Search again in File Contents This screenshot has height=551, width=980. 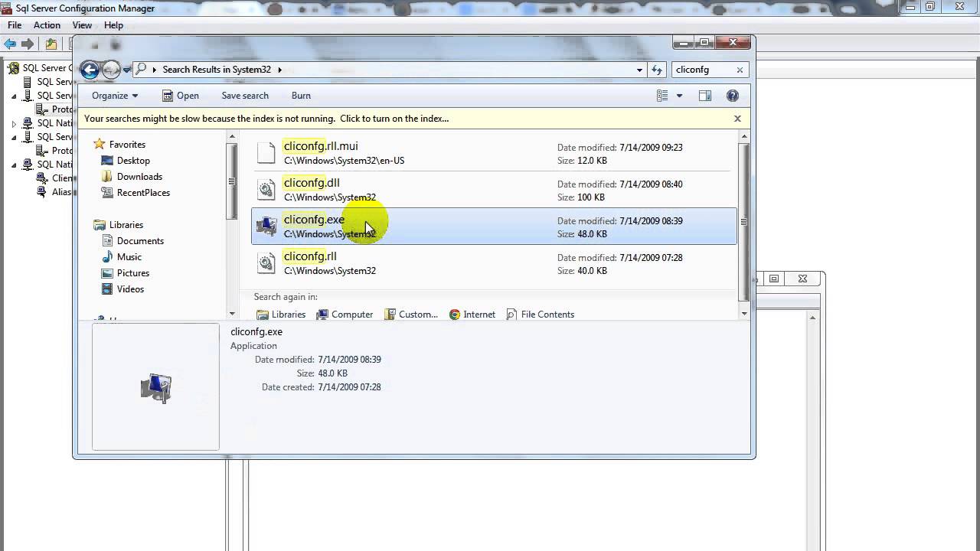pyautogui.click(x=541, y=315)
